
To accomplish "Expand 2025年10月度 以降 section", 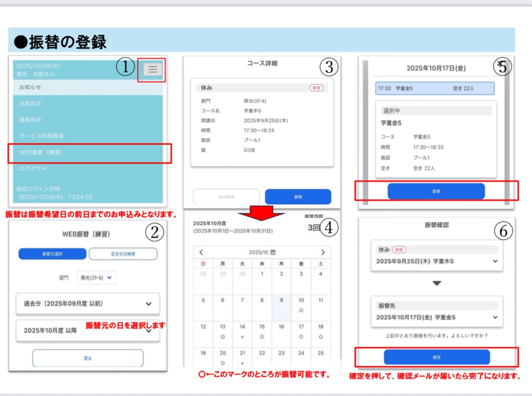I will [x=88, y=330].
